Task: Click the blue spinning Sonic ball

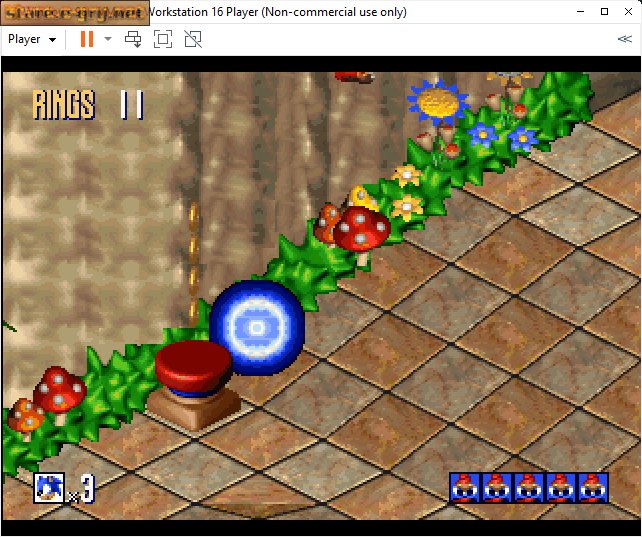Action: [x=257, y=328]
